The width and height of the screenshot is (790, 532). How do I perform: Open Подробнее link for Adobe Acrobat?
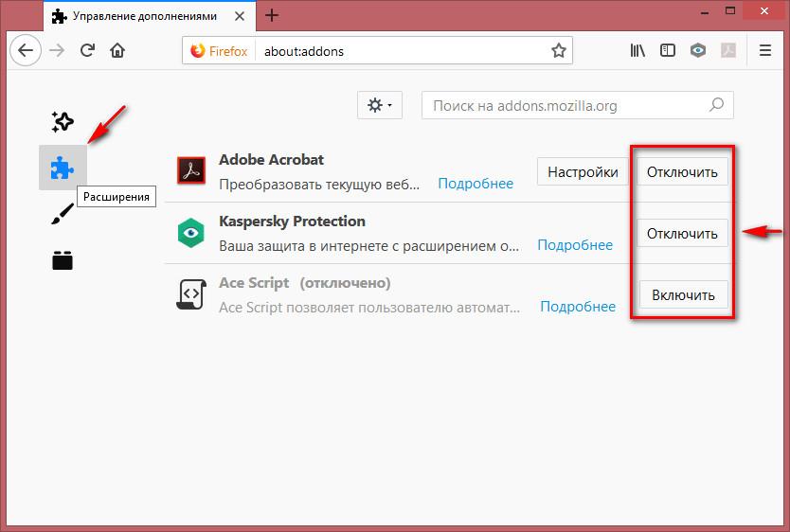click(x=476, y=184)
